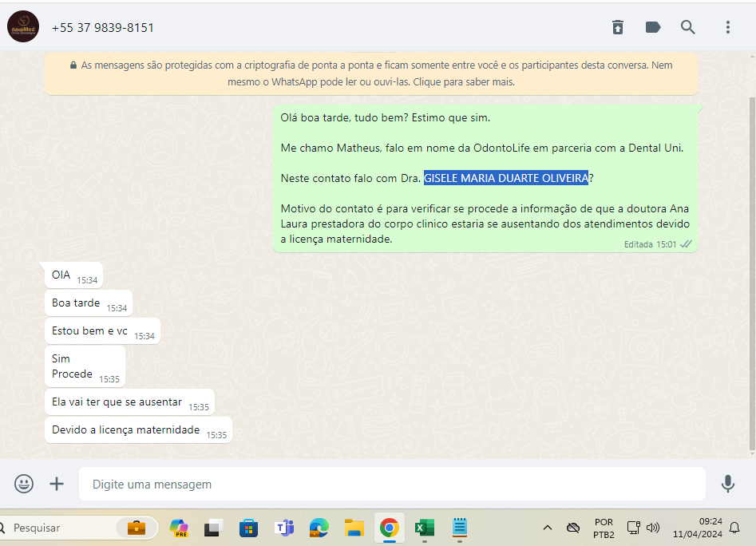The width and height of the screenshot is (756, 546).
Task: Click the 'OIA' message bubble
Action: point(73,275)
